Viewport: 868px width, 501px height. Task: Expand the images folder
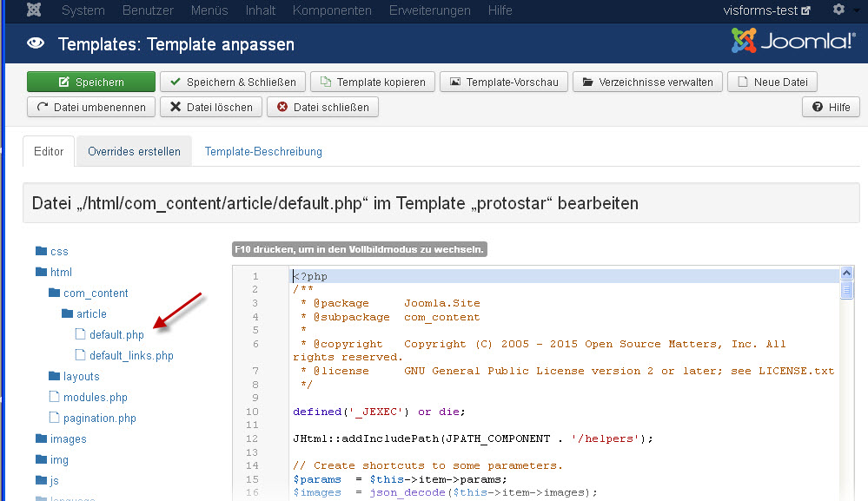click(68, 439)
